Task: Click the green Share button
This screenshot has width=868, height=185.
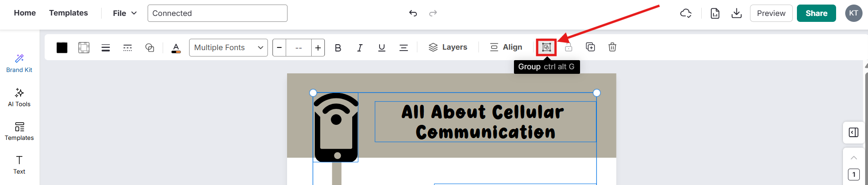Action: pos(816,13)
